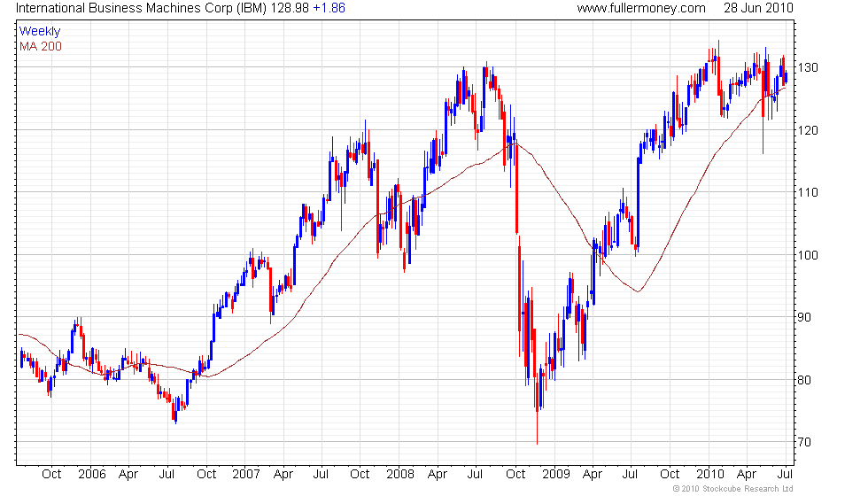Select the blue 'Weekly' legend label
The height and width of the screenshot is (496, 868).
40,32
